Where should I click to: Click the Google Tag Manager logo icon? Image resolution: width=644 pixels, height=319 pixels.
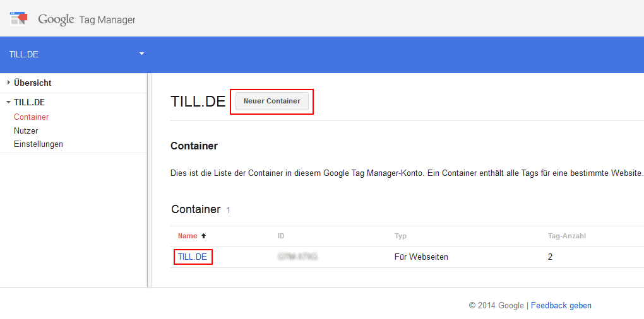point(18,18)
